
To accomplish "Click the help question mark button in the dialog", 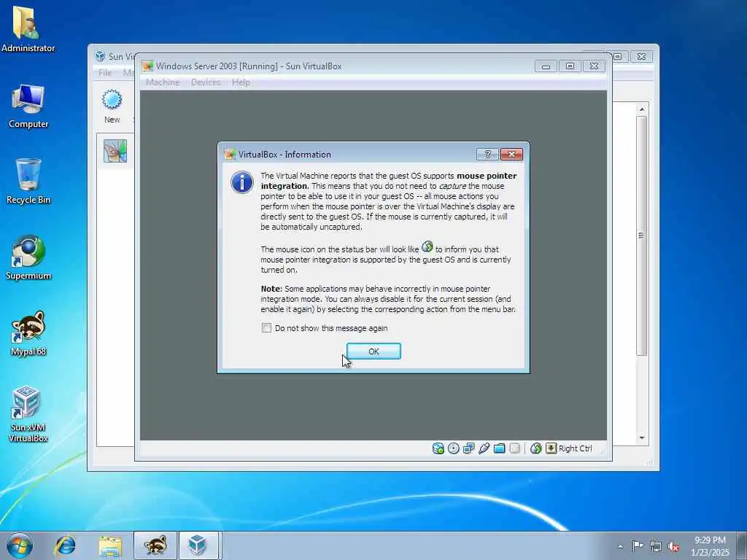I will coord(487,154).
